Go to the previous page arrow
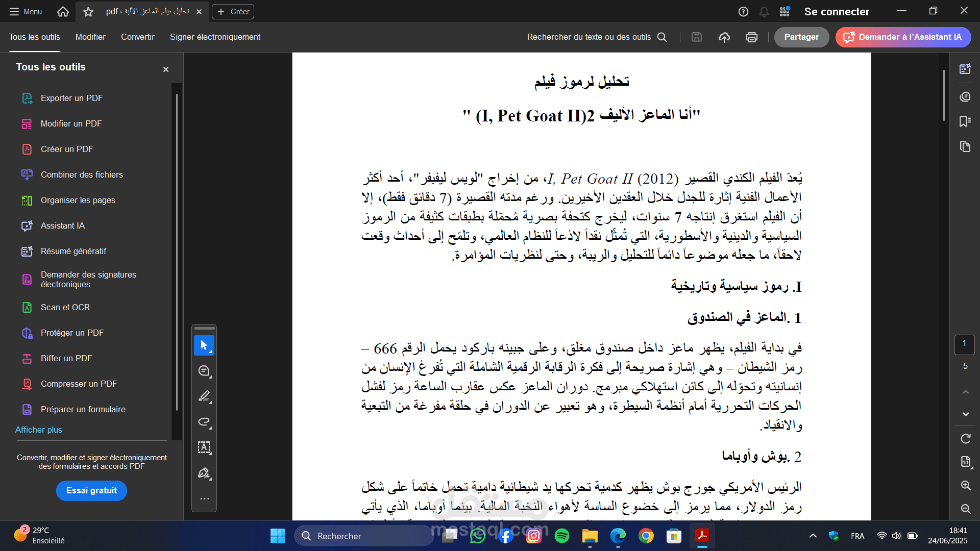 coord(966,392)
